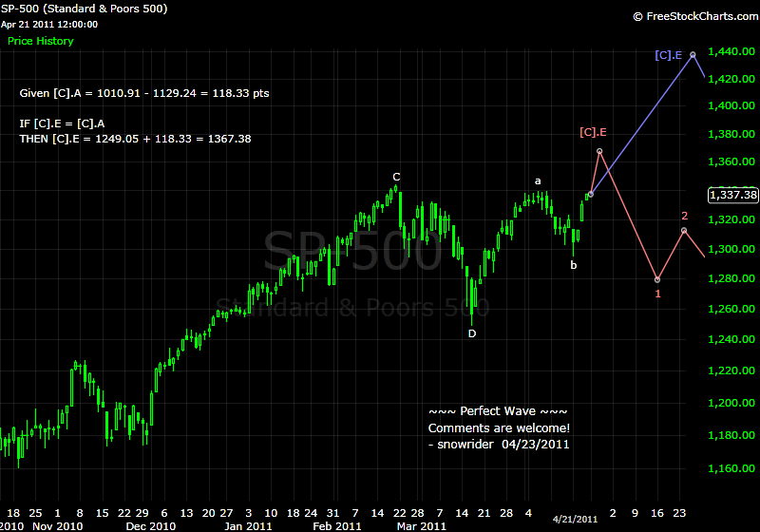Click the Price History label

(41, 41)
